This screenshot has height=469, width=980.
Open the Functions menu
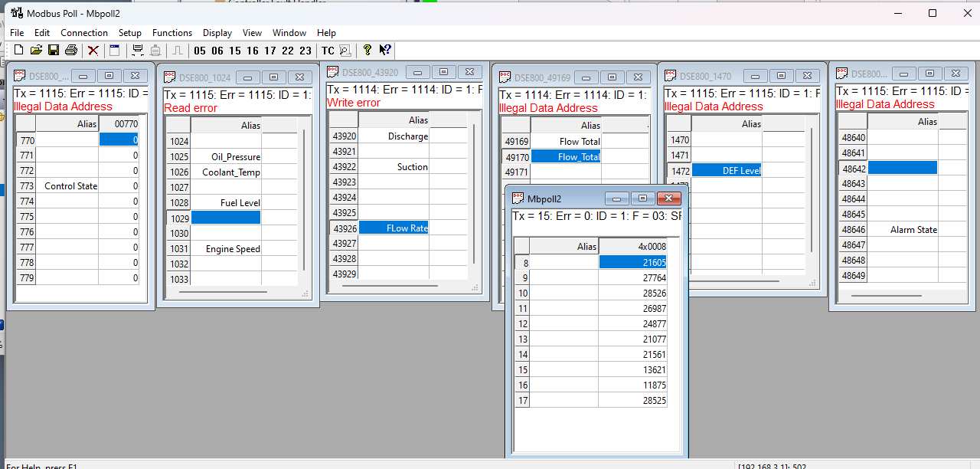click(172, 33)
